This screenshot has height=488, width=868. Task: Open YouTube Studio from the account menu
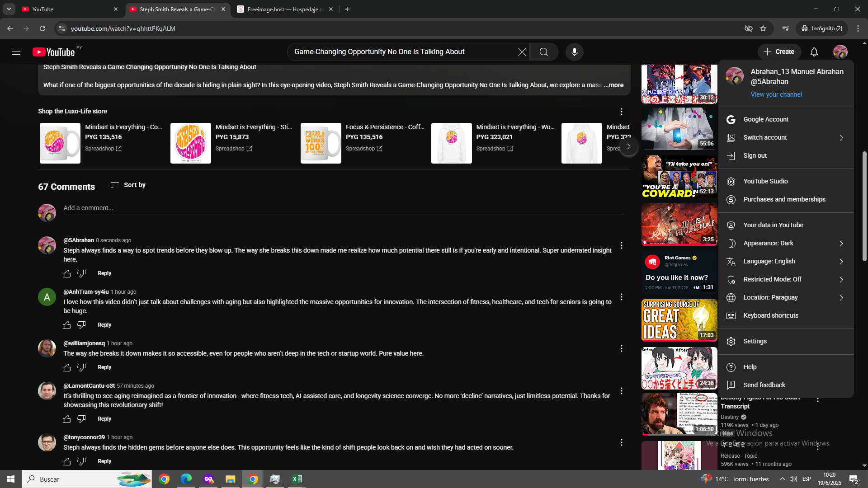(786, 181)
